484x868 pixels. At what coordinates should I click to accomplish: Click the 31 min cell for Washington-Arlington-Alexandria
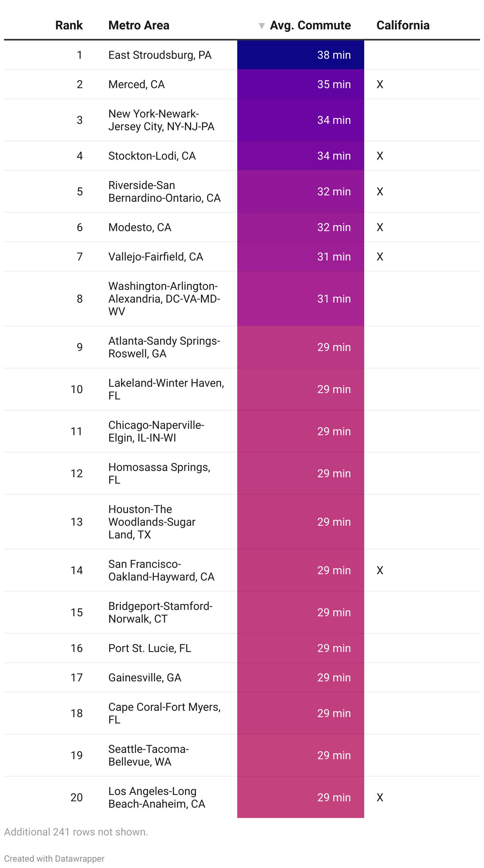(x=301, y=299)
